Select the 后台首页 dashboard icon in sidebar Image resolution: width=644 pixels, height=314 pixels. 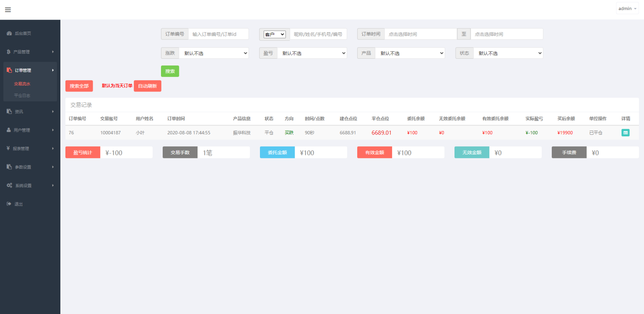10,33
